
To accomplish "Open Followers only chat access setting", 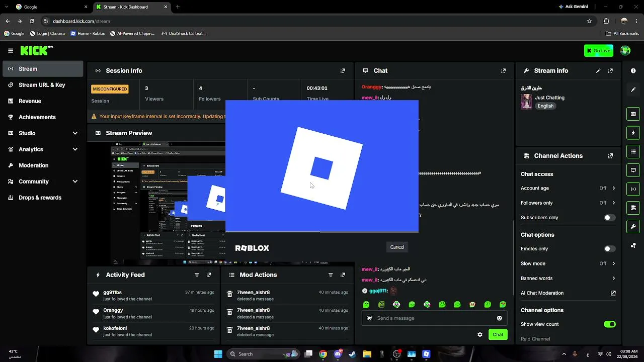I will click(x=568, y=203).
